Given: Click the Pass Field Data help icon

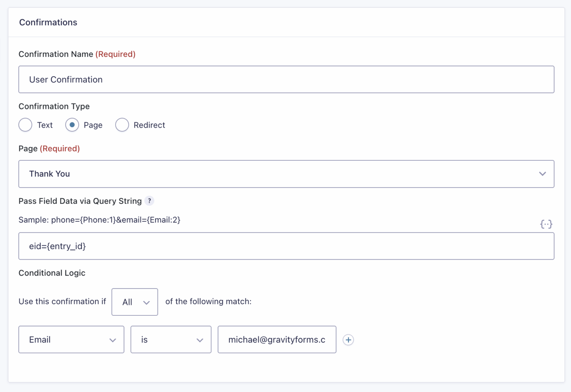Looking at the screenshot, I should (x=149, y=200).
